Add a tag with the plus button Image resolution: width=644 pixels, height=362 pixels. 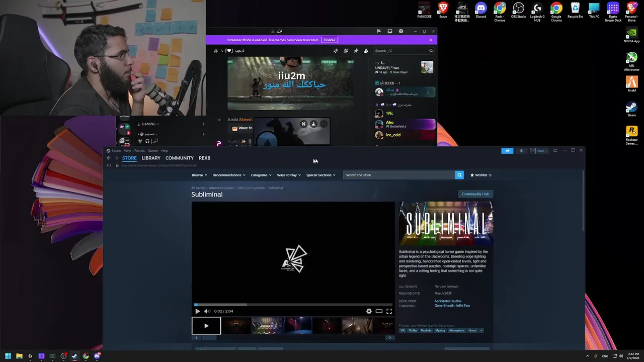pos(481,330)
